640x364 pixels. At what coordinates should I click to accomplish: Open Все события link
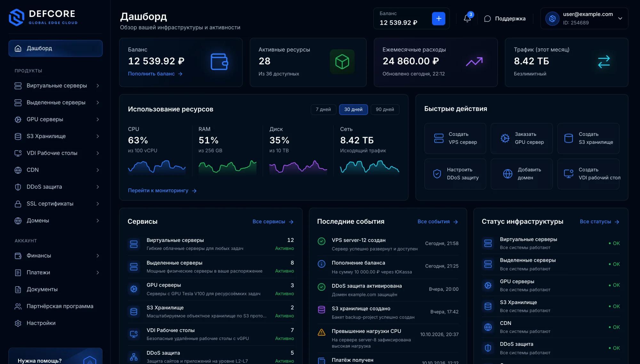[x=438, y=221]
